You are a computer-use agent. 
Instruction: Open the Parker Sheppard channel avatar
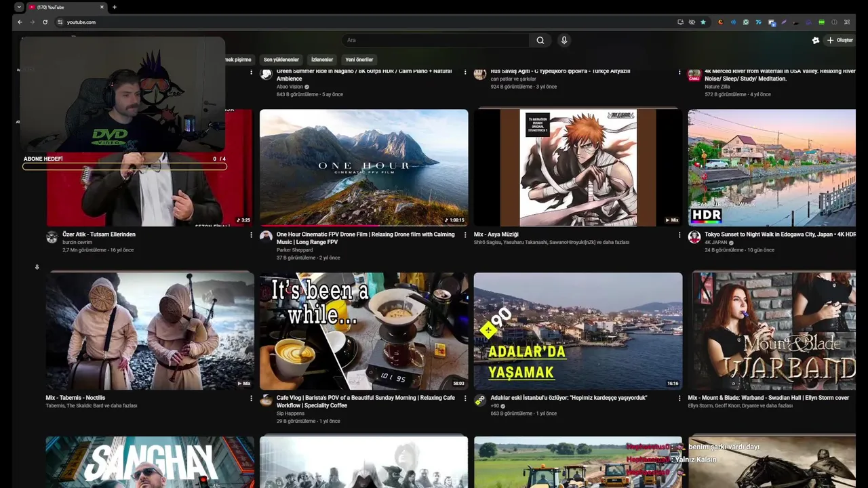266,237
